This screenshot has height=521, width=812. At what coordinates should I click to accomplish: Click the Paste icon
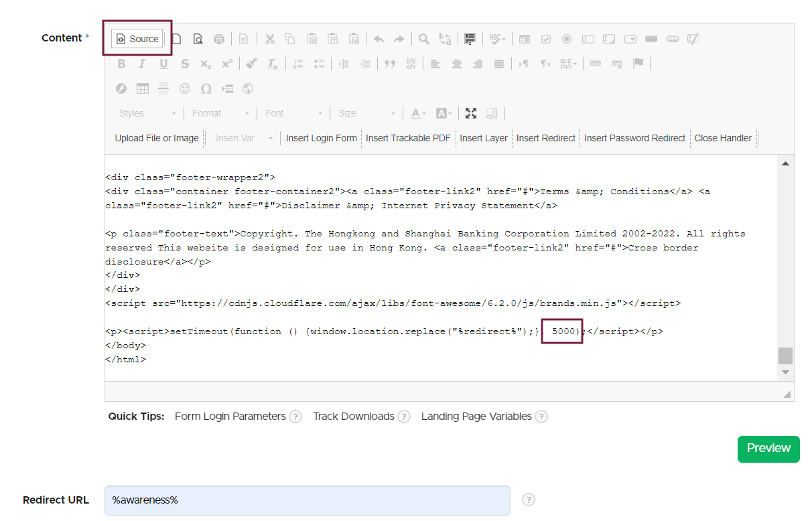pyautogui.click(x=312, y=39)
